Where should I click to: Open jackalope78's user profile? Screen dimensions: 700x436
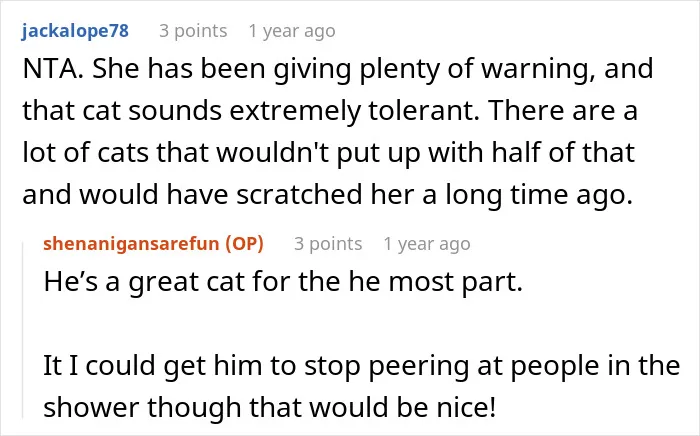tap(75, 31)
